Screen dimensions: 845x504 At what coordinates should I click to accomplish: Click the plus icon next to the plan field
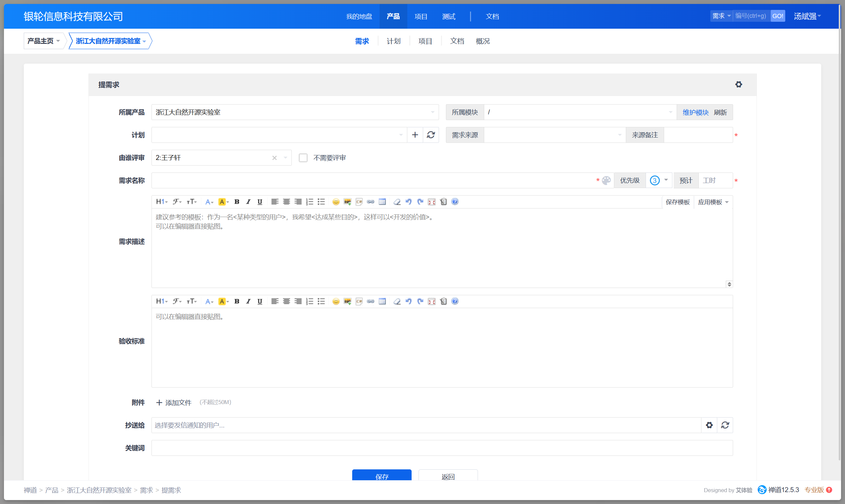tap(415, 135)
